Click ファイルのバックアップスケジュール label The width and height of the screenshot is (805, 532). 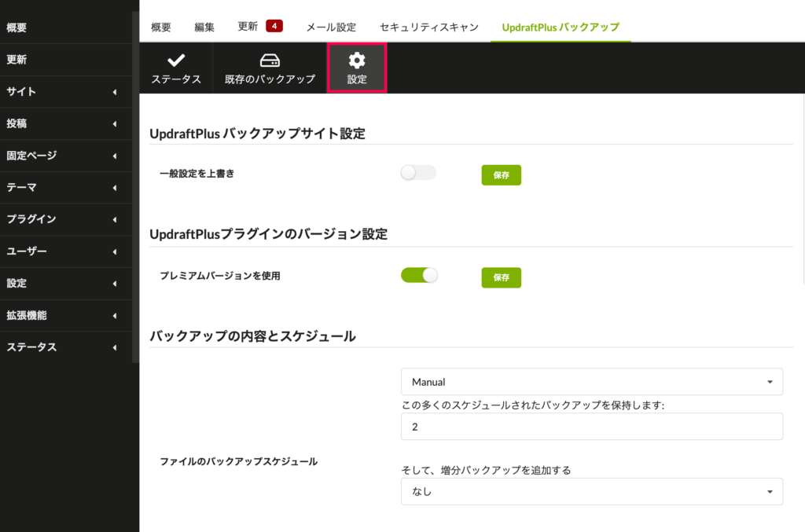tap(239, 462)
